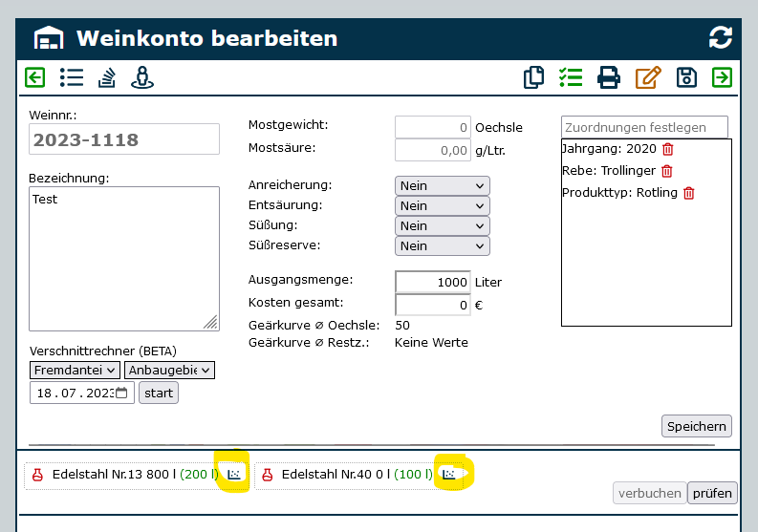This screenshot has width=758, height=532.
Task: Remove the Rebe Trollinger assignment
Action: click(x=667, y=171)
